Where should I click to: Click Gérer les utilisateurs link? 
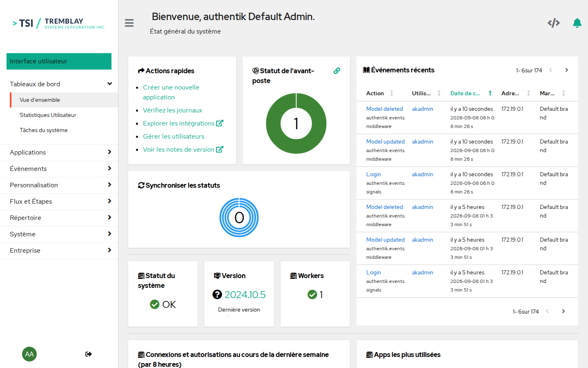[174, 136]
